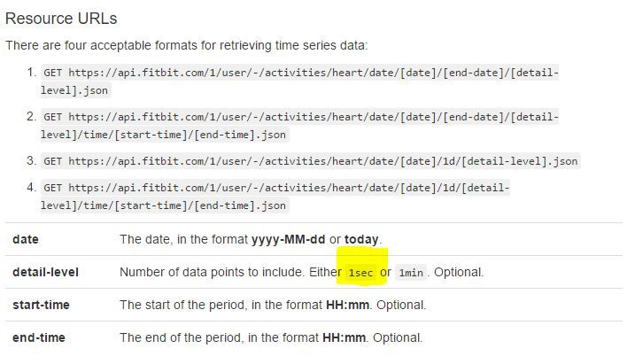The height and width of the screenshot is (364, 627).
Task: Click the 'detail-level' parameter name
Action: 45,272
